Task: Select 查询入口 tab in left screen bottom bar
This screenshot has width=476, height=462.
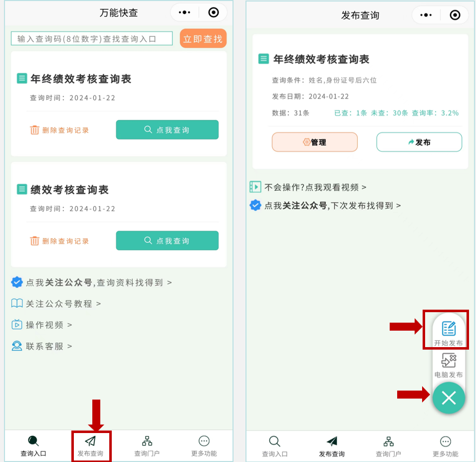Action: click(x=33, y=446)
